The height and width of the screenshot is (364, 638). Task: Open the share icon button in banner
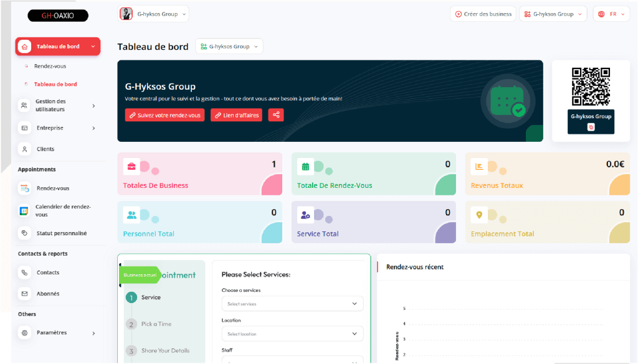(x=276, y=115)
